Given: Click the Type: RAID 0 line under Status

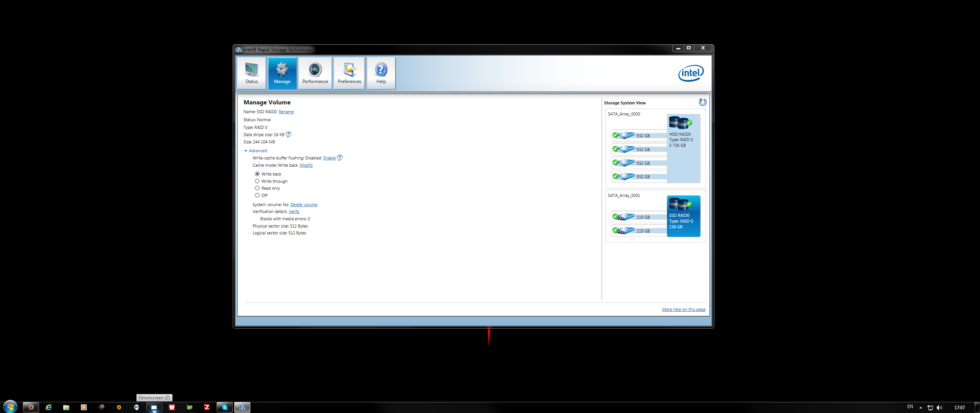Looking at the screenshot, I should [255, 127].
